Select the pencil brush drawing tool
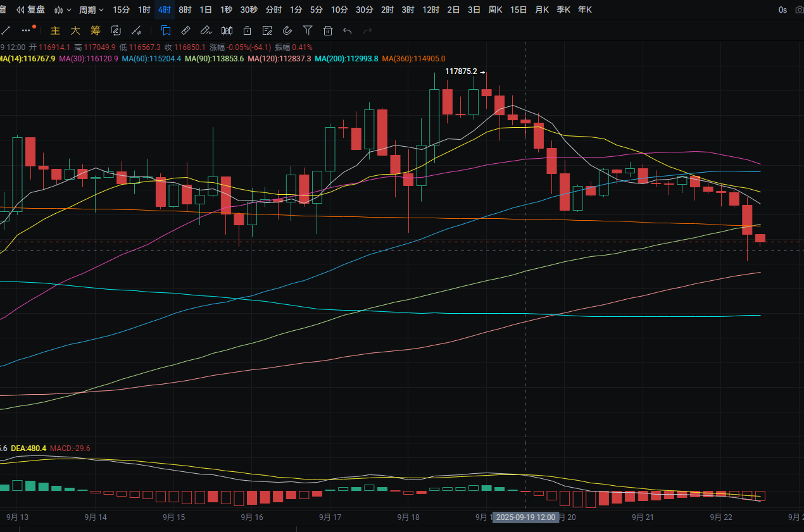804x532 pixels. pyautogui.click(x=205, y=30)
